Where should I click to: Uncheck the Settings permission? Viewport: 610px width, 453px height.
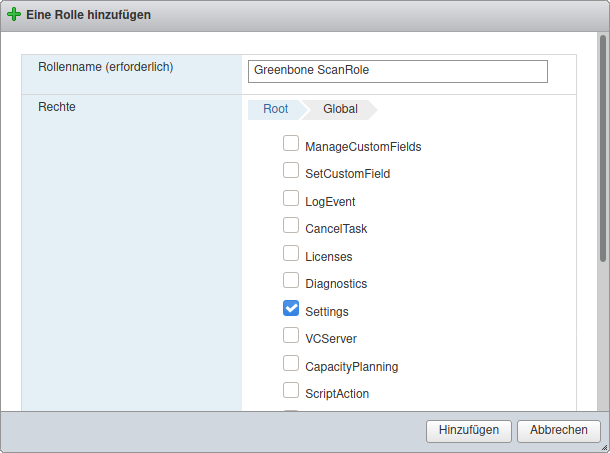click(291, 308)
